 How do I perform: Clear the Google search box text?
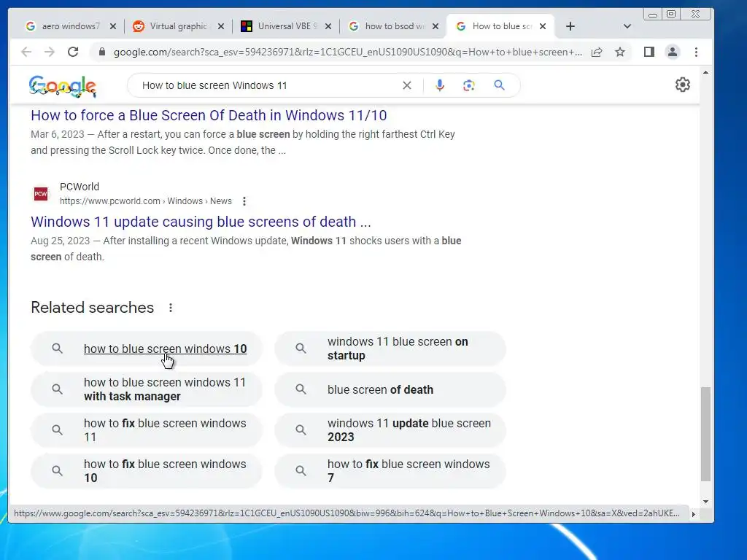coord(407,85)
